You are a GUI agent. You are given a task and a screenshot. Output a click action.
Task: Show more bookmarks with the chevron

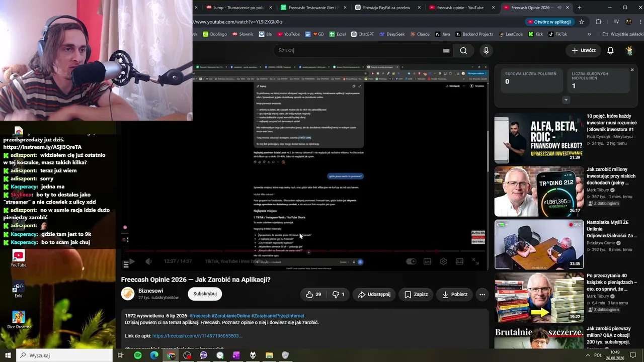(589, 34)
